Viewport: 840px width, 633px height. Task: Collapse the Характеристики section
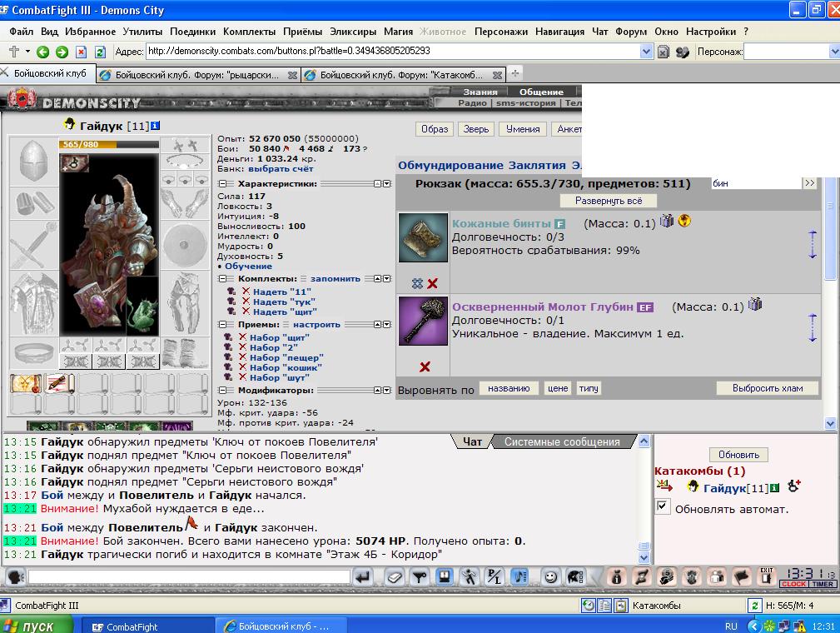[223, 183]
